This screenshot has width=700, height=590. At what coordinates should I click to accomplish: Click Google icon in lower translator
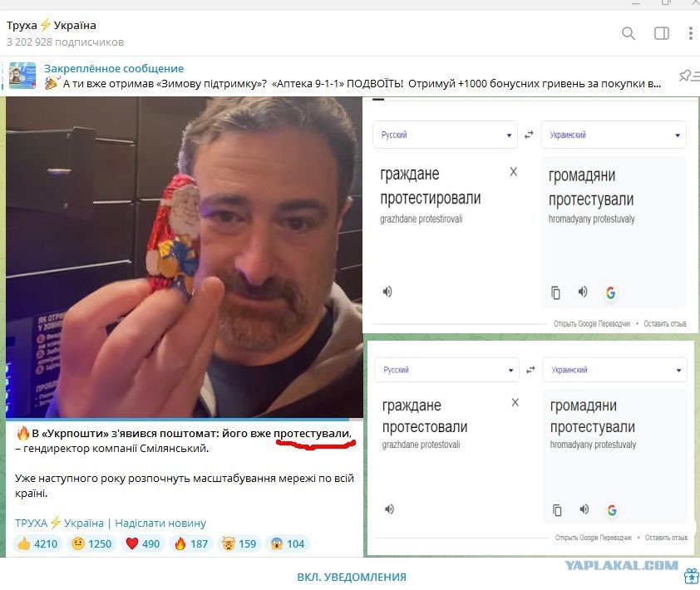pos(612,510)
